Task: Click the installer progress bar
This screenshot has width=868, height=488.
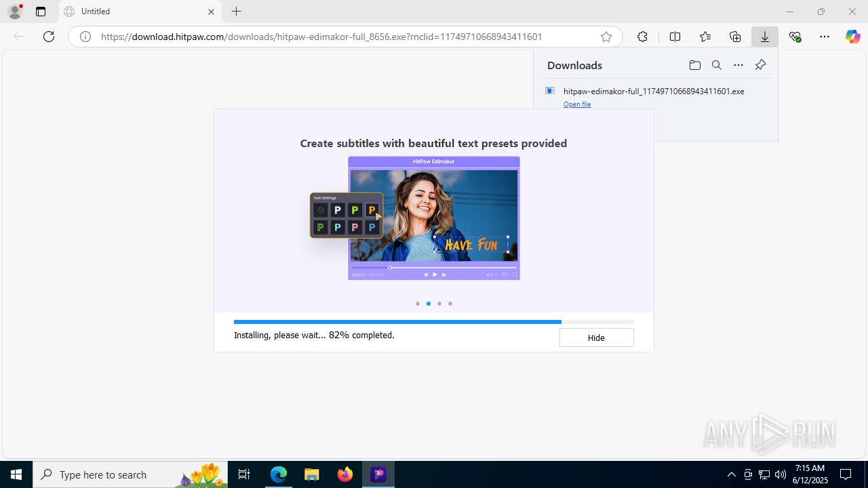Action: pyautogui.click(x=433, y=322)
